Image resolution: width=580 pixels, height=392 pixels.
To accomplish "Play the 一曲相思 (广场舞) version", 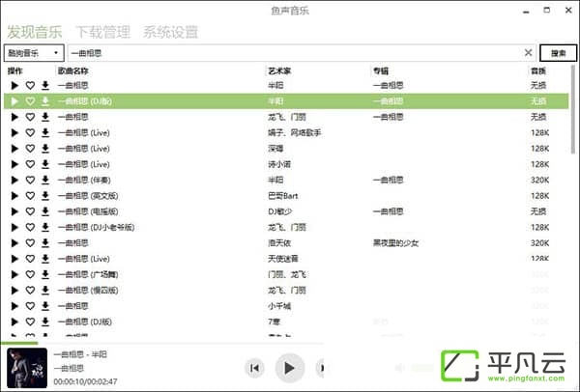I will point(14,274).
